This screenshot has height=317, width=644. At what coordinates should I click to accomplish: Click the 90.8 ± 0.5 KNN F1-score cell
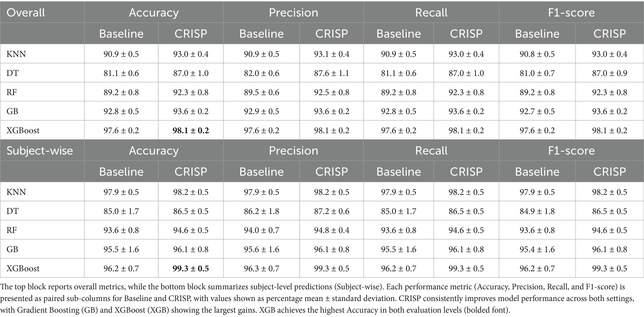click(x=537, y=54)
